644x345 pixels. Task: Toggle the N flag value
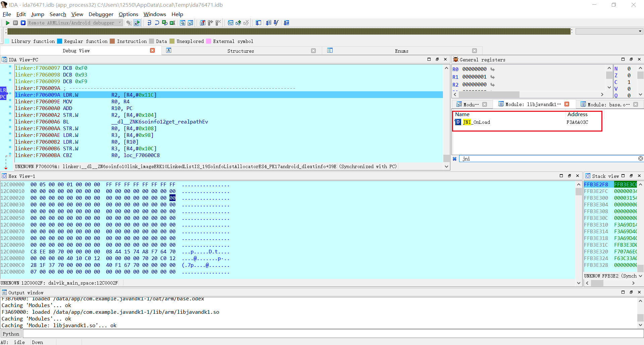pos(629,69)
